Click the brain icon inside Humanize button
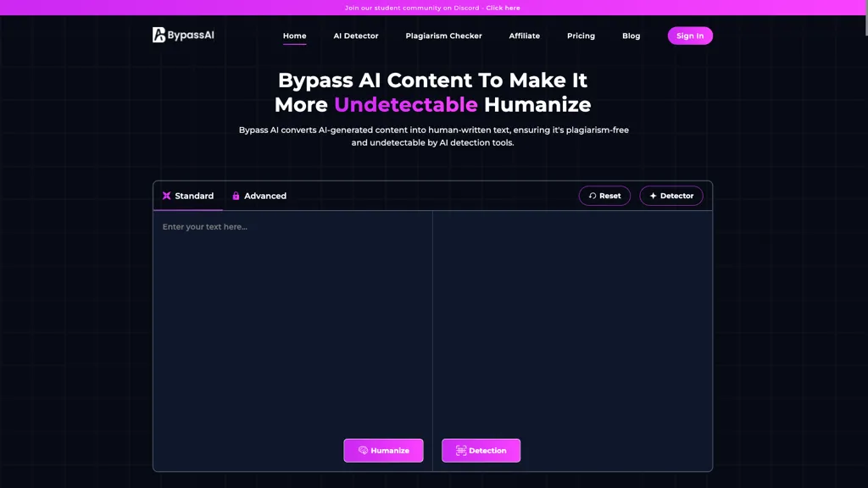The image size is (868, 488). [363, 450]
